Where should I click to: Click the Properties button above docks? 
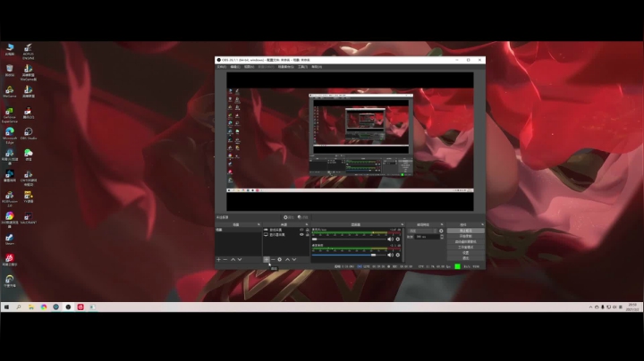pyautogui.click(x=289, y=217)
